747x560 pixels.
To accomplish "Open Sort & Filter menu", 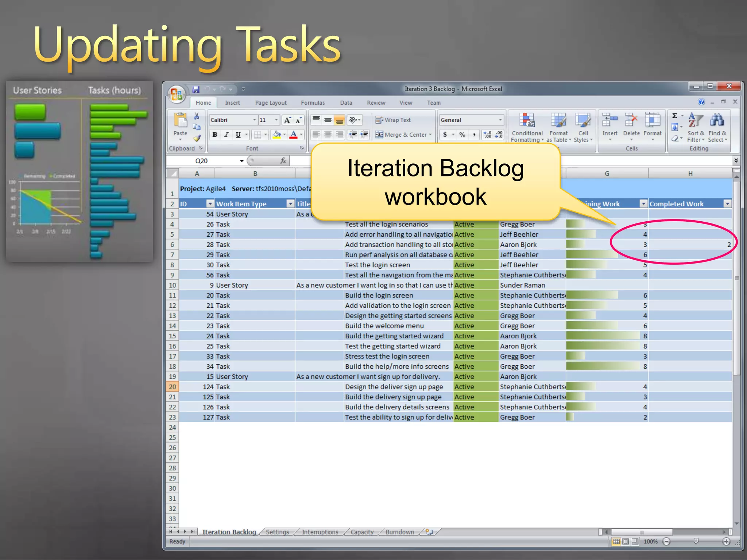I will point(696,127).
